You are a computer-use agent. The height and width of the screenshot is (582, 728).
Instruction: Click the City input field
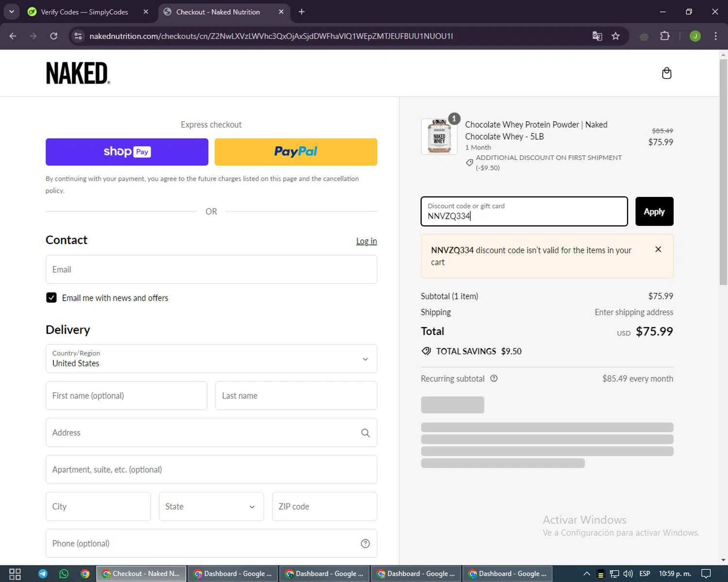[98, 506]
